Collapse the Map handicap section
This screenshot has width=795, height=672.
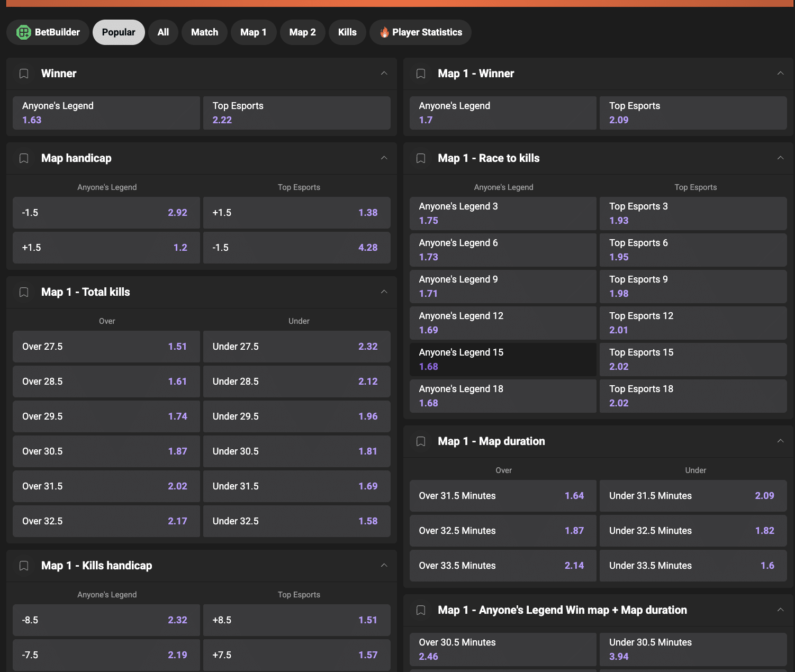click(x=384, y=158)
